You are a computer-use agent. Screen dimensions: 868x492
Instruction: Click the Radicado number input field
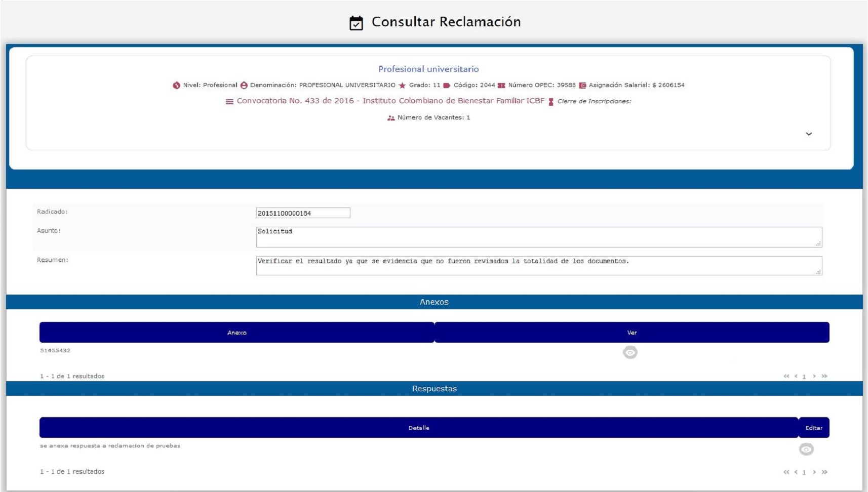[x=303, y=213]
